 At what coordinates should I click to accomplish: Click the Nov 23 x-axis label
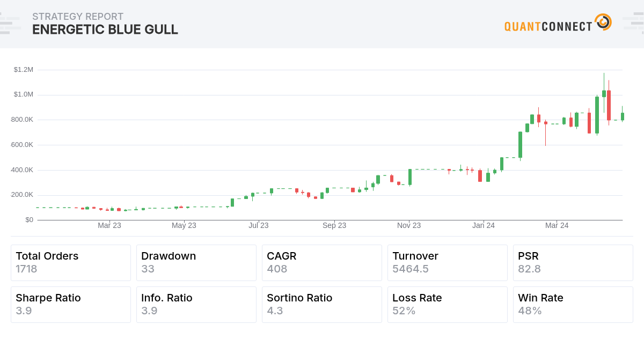point(409,225)
